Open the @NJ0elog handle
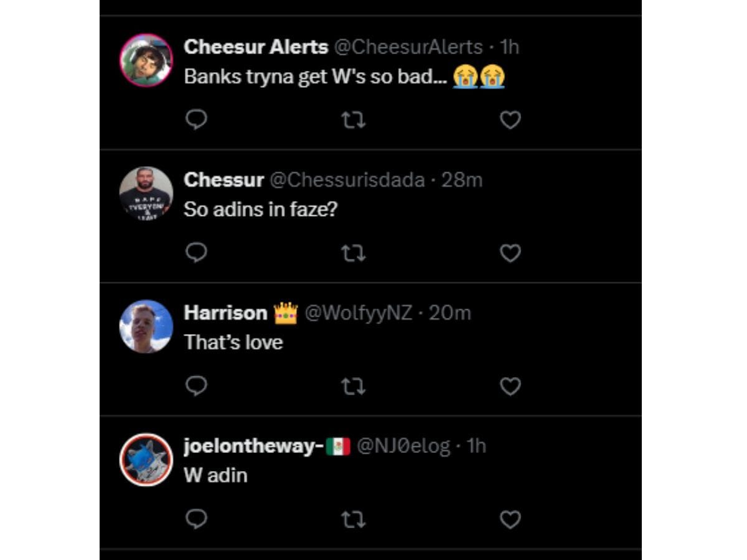747x560 pixels. (x=403, y=446)
